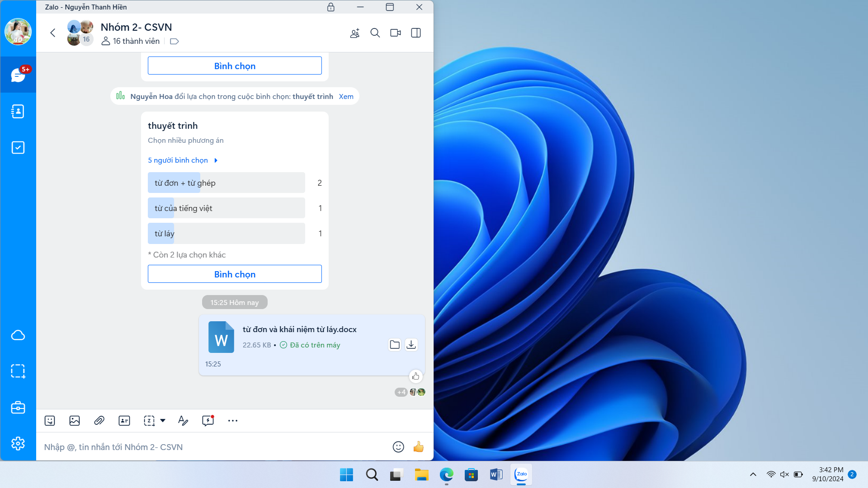Open Cloud storage in sidebar
The width and height of the screenshot is (868, 488).
coord(18,335)
